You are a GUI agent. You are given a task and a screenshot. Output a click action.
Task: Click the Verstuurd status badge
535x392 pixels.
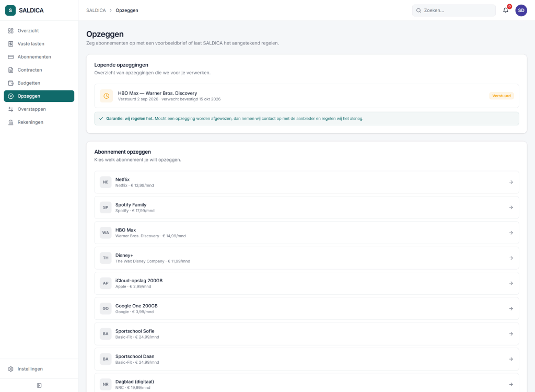[x=502, y=96]
